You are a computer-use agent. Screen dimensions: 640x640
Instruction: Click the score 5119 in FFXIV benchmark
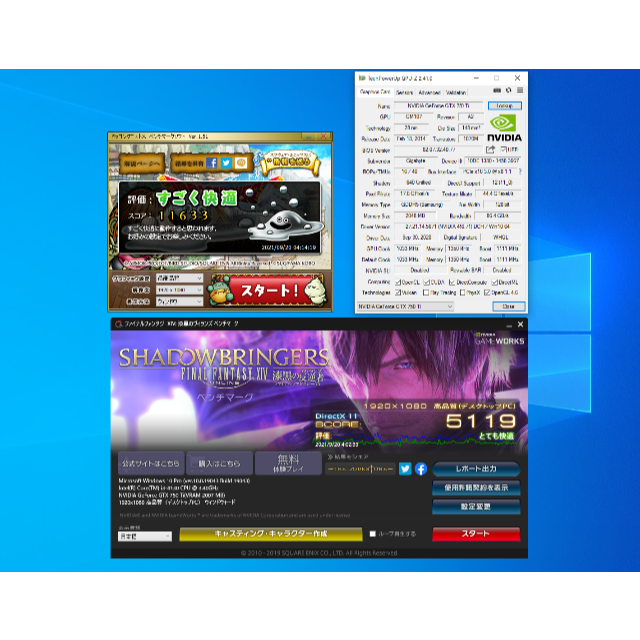481,421
